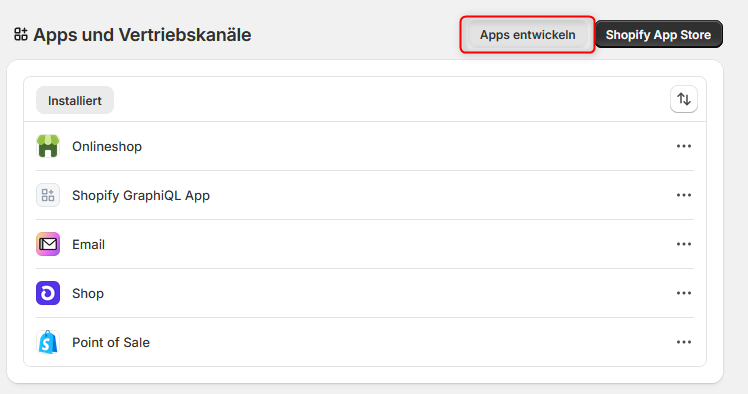The width and height of the screenshot is (748, 394).
Task: Click the Onlineshop storefront icon
Action: (48, 146)
